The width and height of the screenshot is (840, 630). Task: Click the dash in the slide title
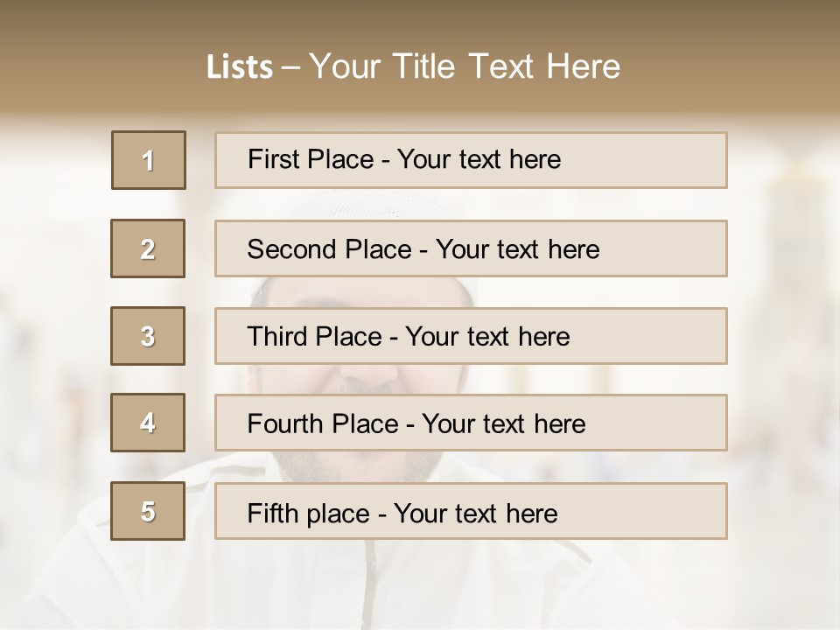[x=290, y=66]
